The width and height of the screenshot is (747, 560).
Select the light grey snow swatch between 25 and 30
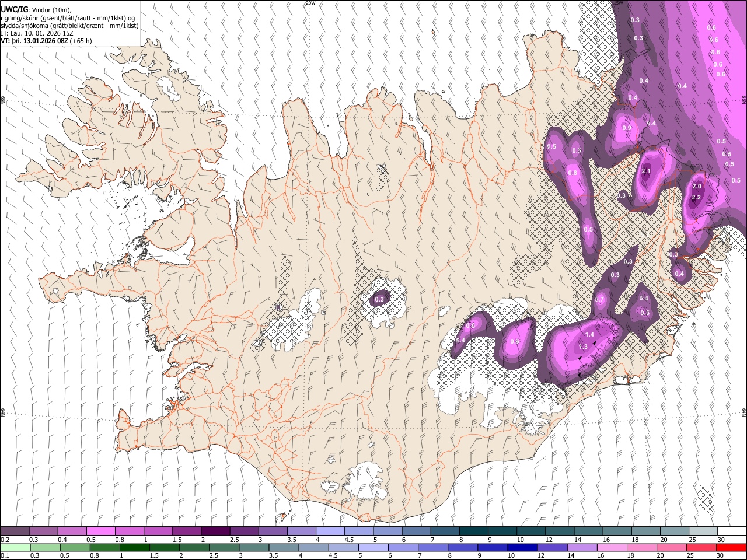coord(703,531)
